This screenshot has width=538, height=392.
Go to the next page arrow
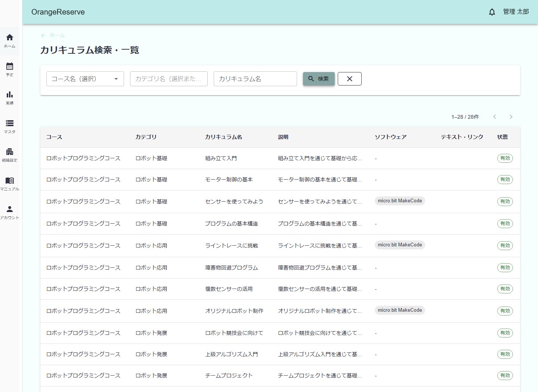(511, 117)
